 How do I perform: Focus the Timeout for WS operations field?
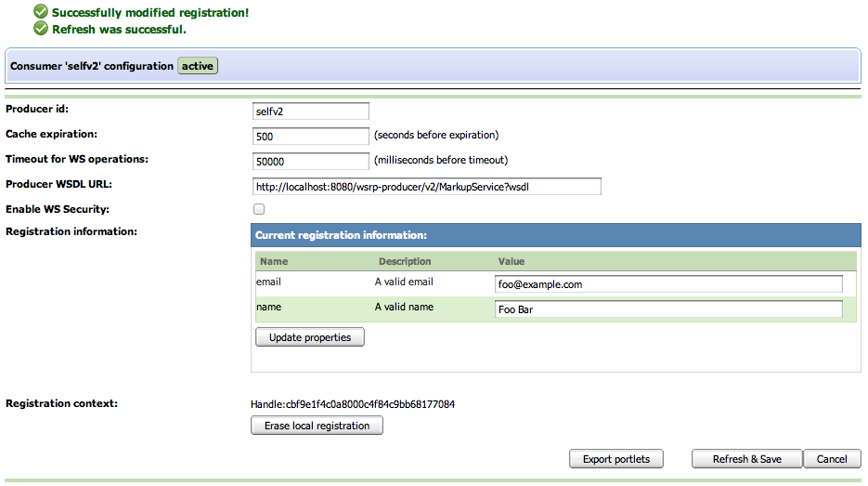click(x=310, y=160)
